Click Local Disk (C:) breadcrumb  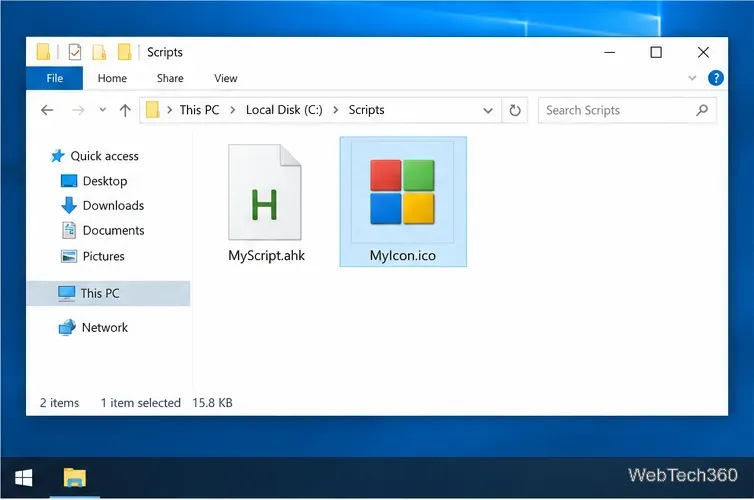284,110
